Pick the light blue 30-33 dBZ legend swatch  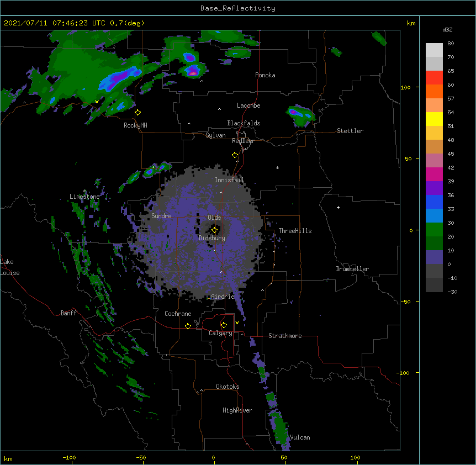434,216
